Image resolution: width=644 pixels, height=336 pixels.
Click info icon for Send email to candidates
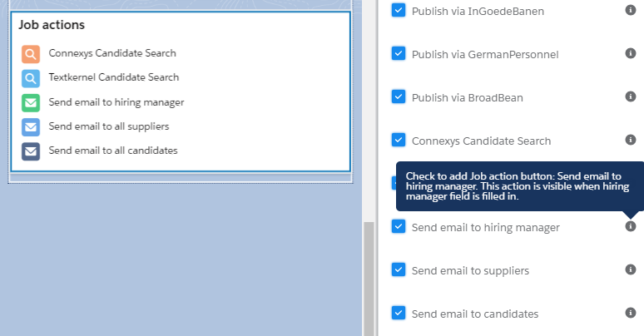631,313
